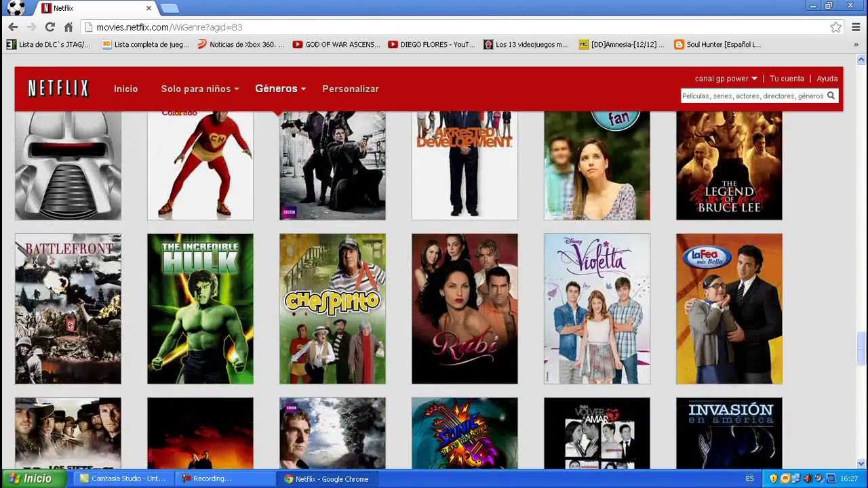The image size is (868, 488).
Task: Switch to Camtasia Studio in the taskbar
Action: point(123,479)
